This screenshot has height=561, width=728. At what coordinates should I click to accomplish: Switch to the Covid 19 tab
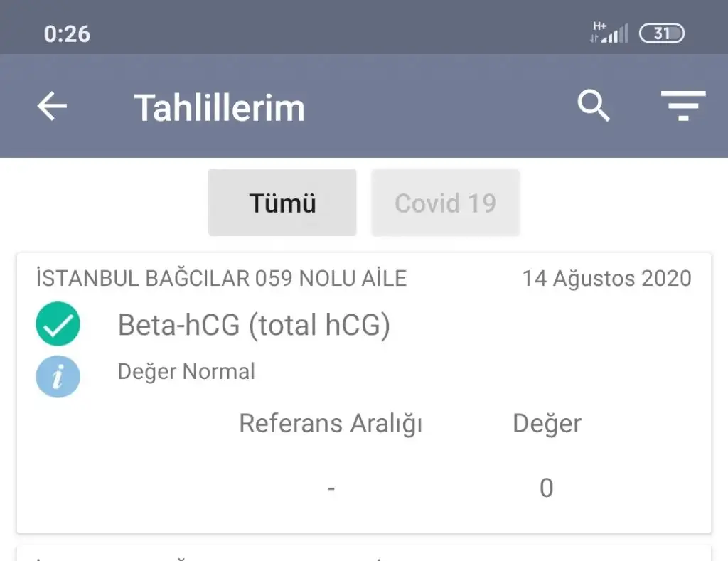(445, 203)
